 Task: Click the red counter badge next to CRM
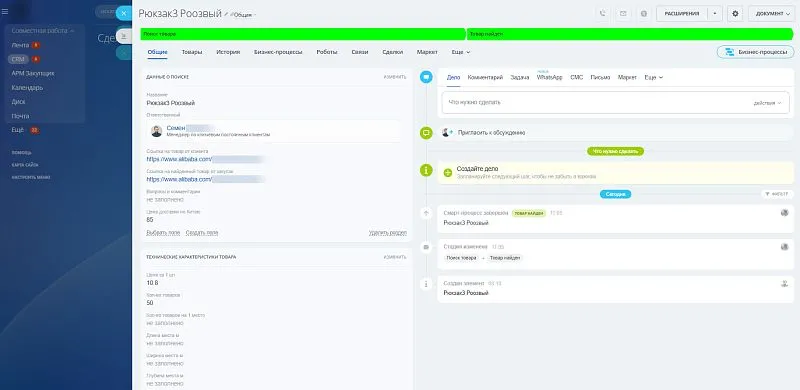click(x=36, y=59)
